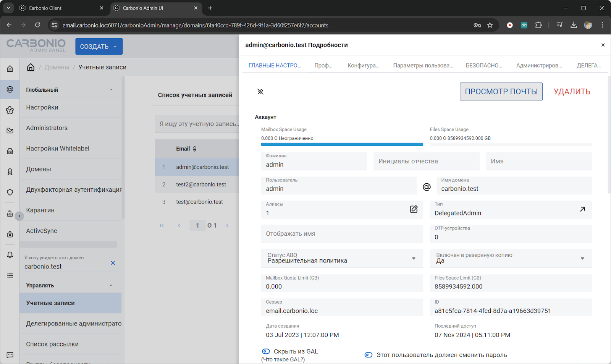611x364 pixels.
Task: Click the award ribbon rail icon
Action: [10, 172]
